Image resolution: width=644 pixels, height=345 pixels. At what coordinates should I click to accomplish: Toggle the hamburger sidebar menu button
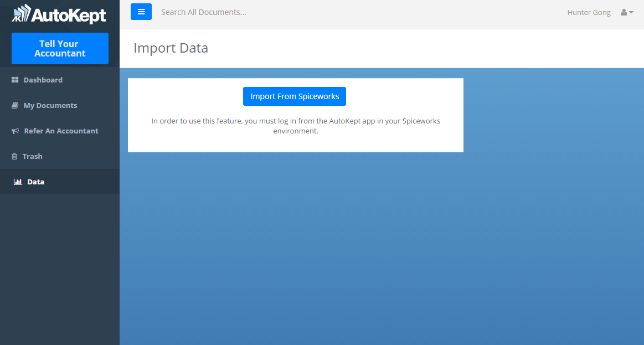coord(141,12)
